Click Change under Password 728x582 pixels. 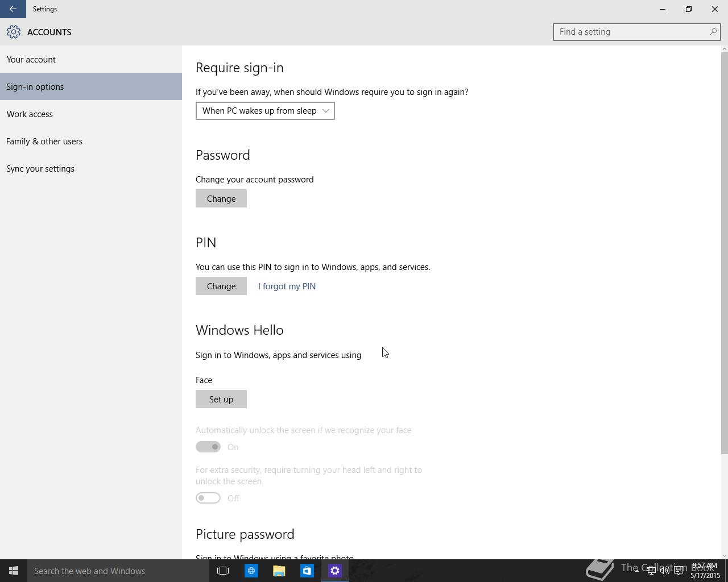click(221, 198)
